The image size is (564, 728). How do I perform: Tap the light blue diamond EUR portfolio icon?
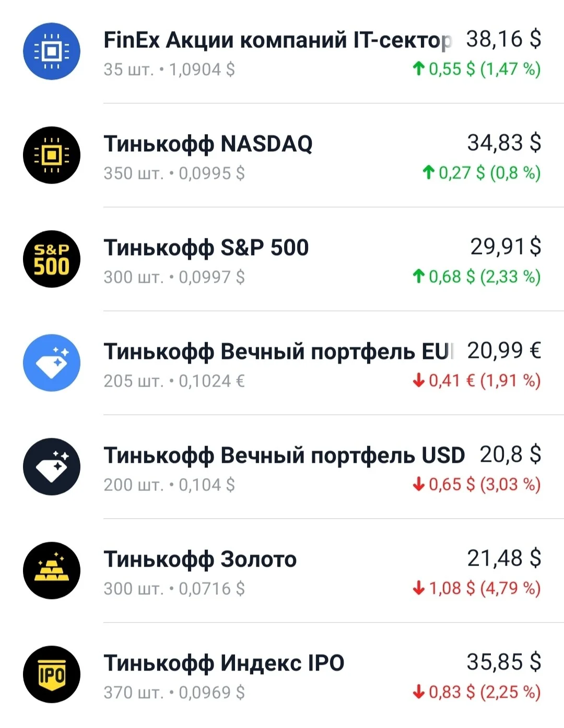coord(52,363)
